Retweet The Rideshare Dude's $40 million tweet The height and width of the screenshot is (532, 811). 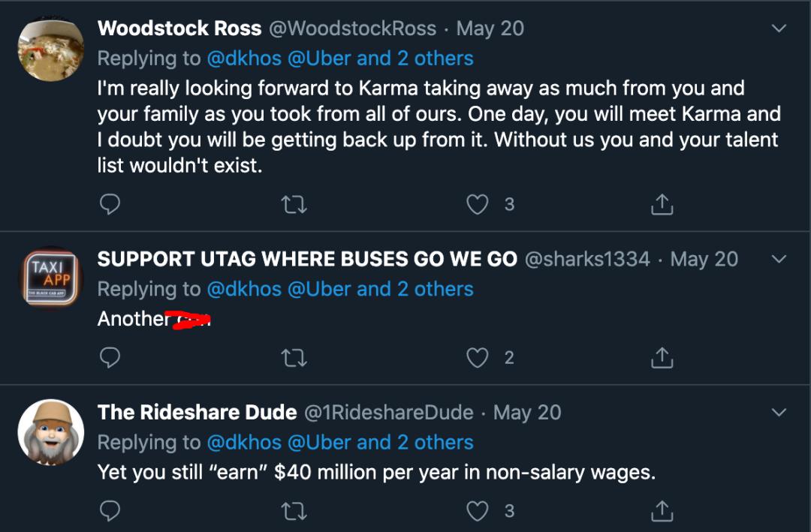[x=294, y=511]
